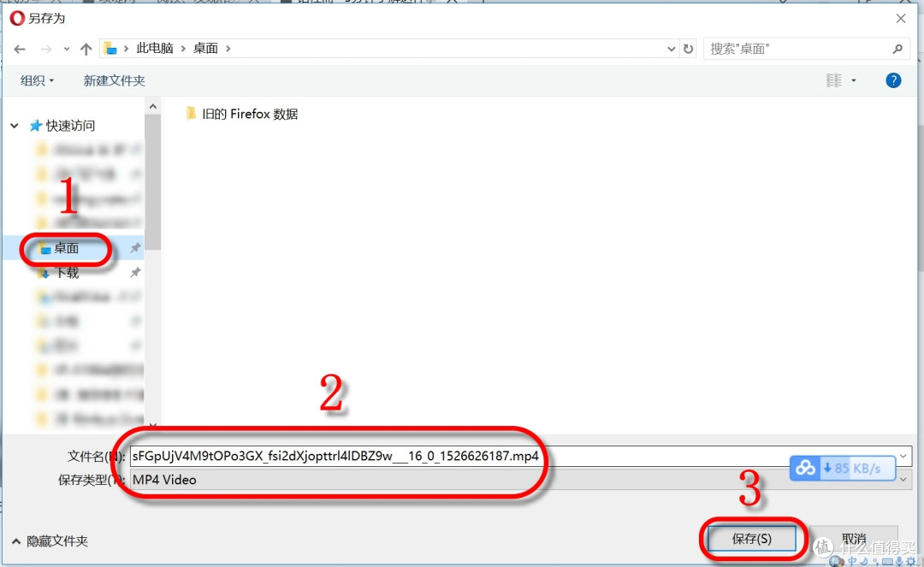Collapse folders with 隐藏文件夹

50,541
